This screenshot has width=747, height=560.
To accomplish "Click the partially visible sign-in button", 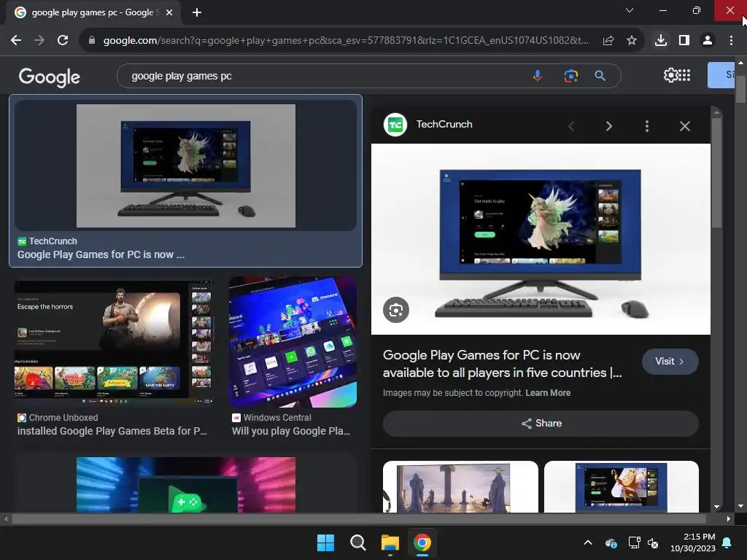I will point(721,75).
